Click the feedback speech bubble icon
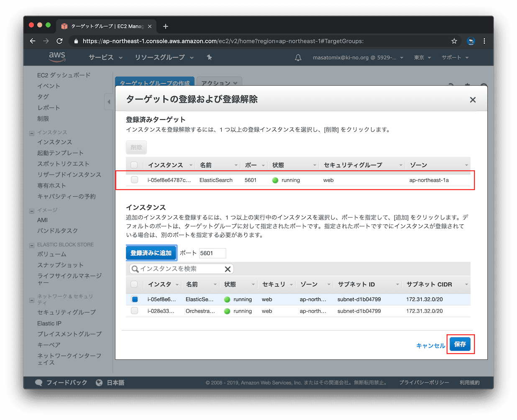 click(x=39, y=382)
